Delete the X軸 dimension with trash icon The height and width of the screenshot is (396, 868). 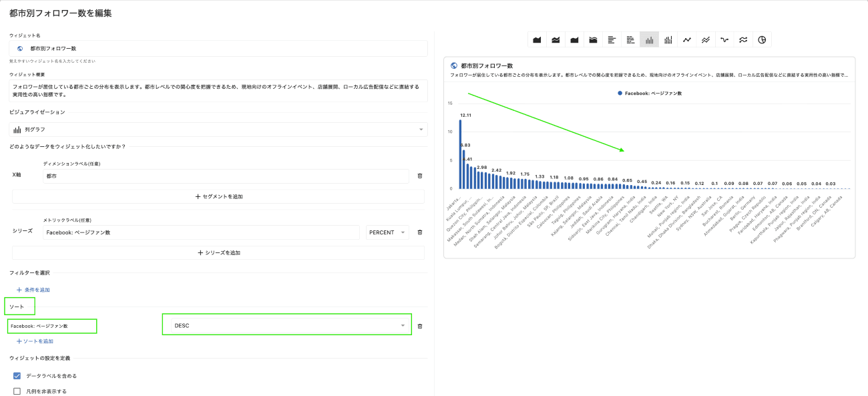420,176
